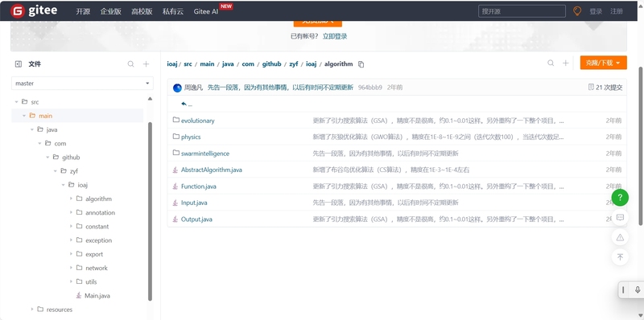Expand the utils folder in tree
This screenshot has width=644, height=320.
tap(71, 282)
